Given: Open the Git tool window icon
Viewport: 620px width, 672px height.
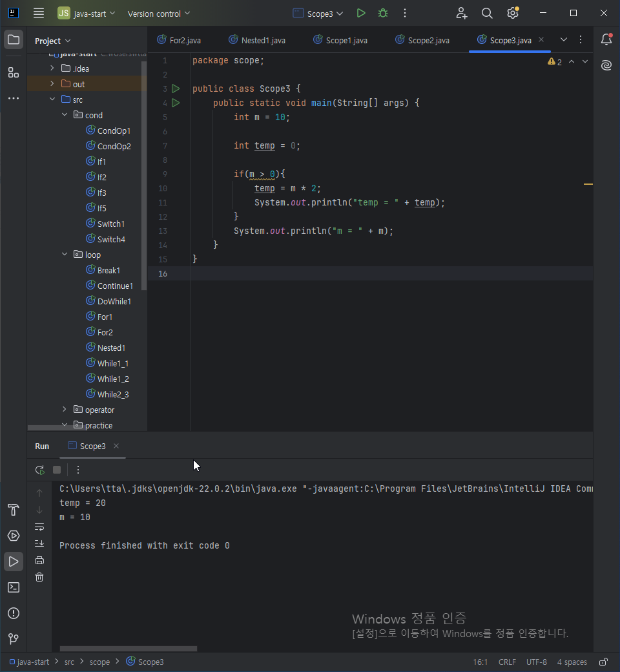Looking at the screenshot, I should click(14, 639).
